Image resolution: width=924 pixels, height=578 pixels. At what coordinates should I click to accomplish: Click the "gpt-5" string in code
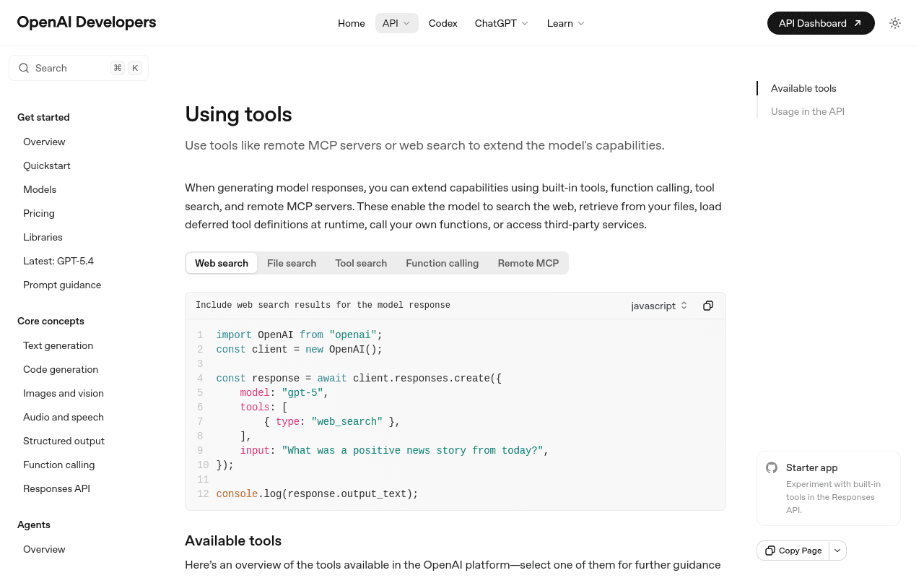click(302, 392)
